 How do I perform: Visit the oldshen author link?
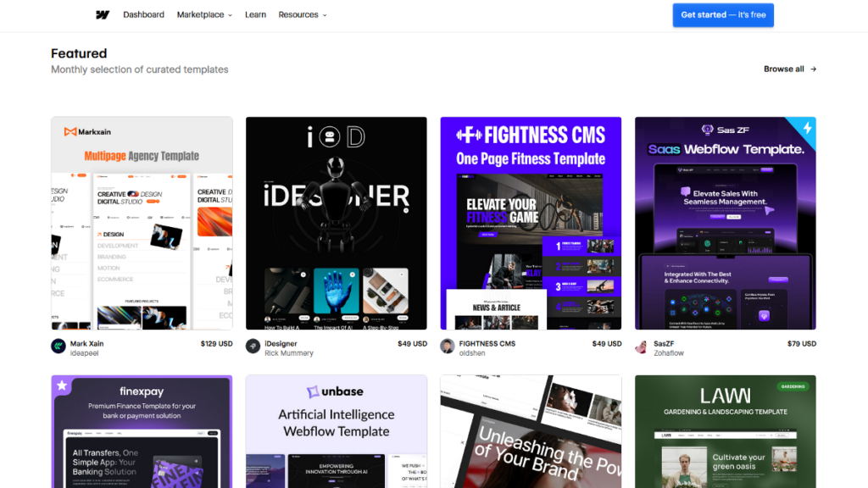click(x=472, y=353)
